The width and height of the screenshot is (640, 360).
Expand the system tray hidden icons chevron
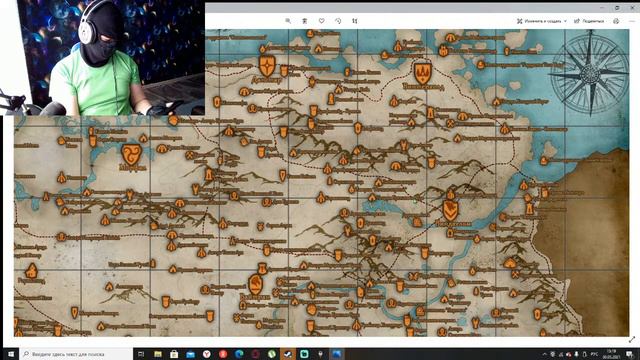coord(544,354)
